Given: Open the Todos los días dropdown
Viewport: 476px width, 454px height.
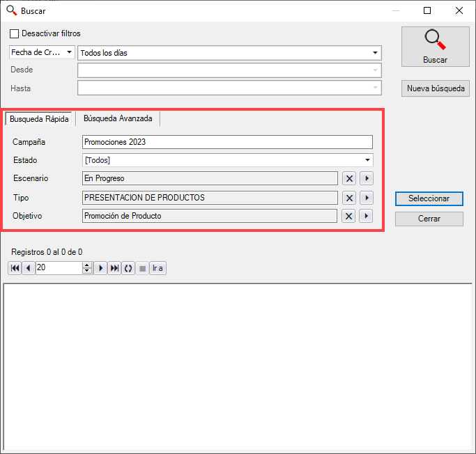Looking at the screenshot, I should coord(229,53).
